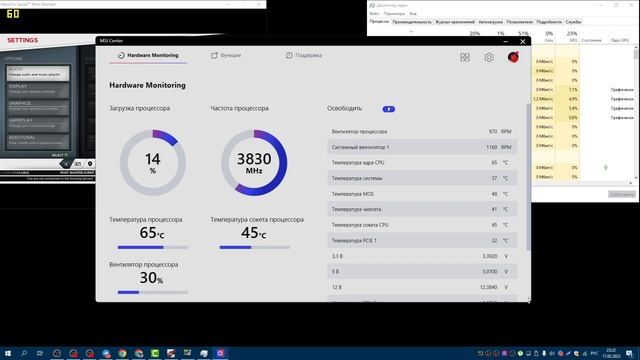The height and width of the screenshot is (360, 640).
Task: Click the MSI Center sensor list scrollbar
Action: pos(529,177)
